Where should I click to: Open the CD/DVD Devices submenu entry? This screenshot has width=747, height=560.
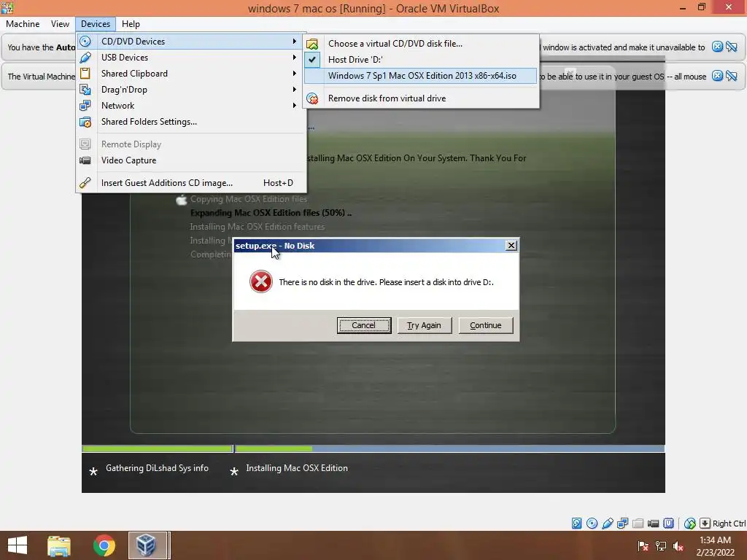[x=190, y=42]
